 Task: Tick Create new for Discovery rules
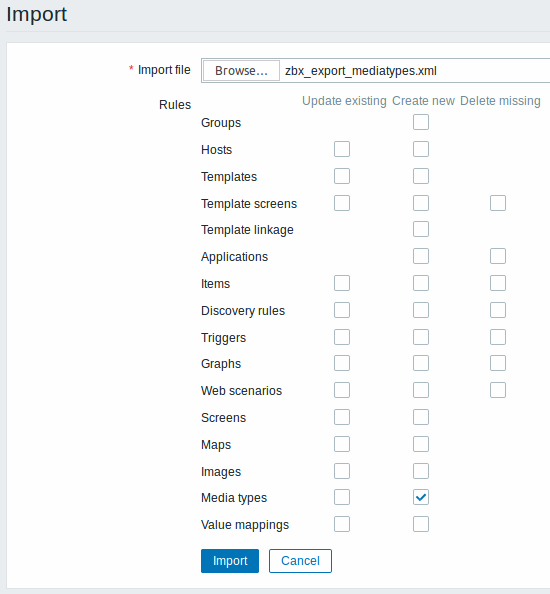pos(421,310)
